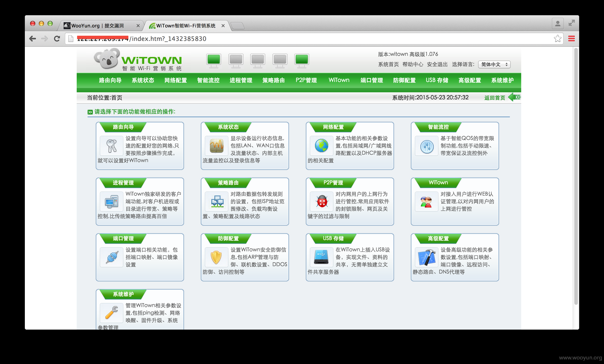Viewport: 604px width, 364px height.
Task: Open 策略路由 in the green nav bar
Action: coord(274,80)
